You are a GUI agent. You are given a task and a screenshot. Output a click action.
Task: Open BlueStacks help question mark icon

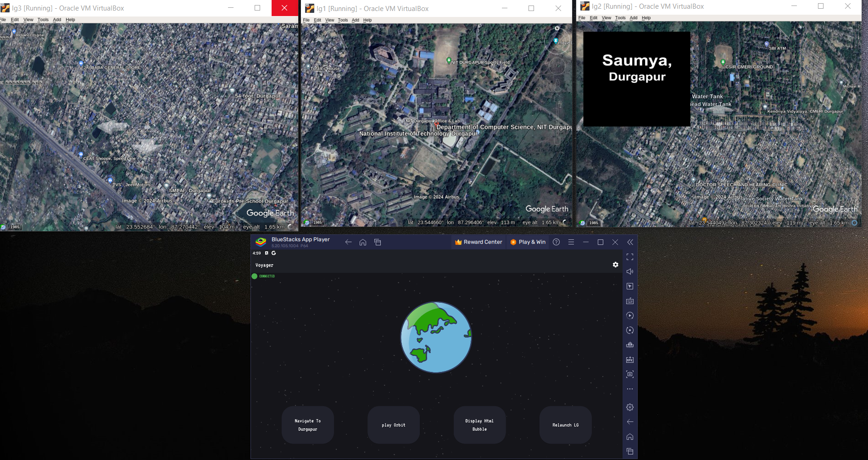tap(556, 242)
